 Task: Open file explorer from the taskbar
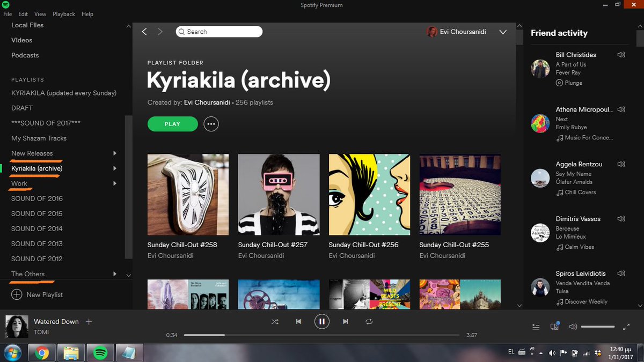tap(71, 353)
